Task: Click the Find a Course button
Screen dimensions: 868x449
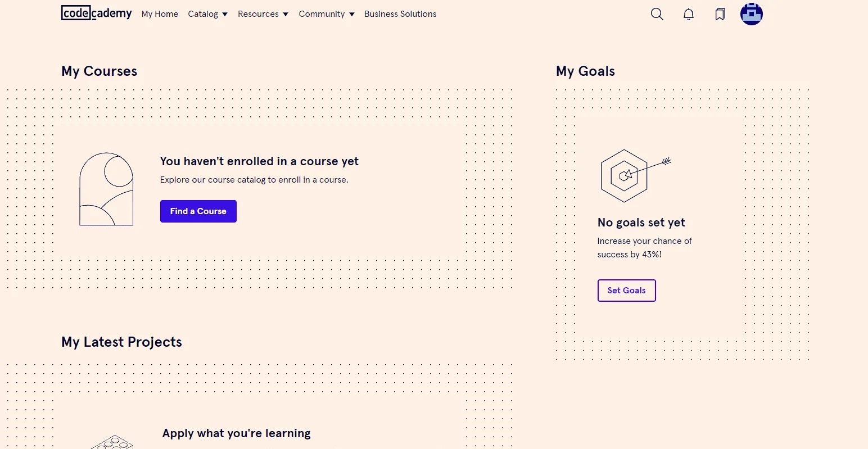Action: pos(198,211)
